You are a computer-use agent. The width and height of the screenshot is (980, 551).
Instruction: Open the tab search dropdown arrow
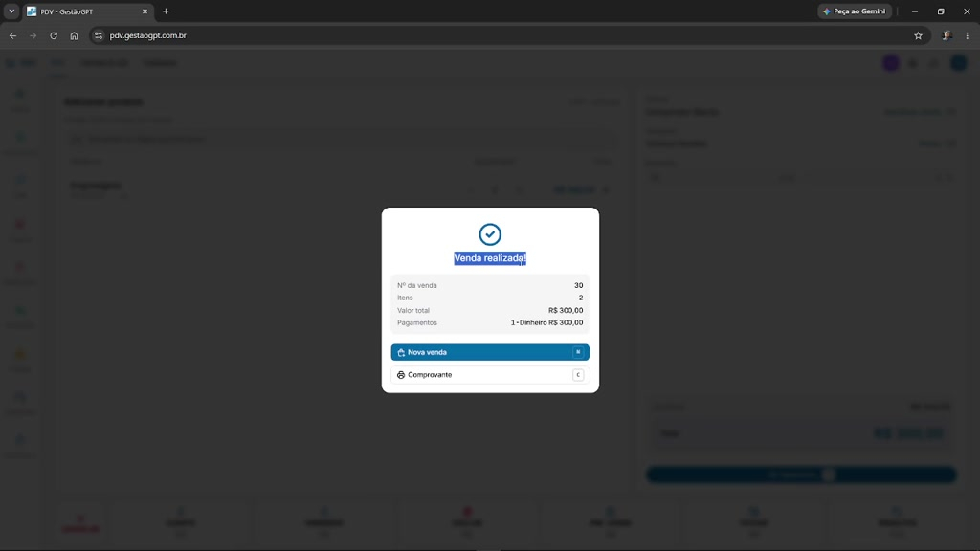(11, 11)
